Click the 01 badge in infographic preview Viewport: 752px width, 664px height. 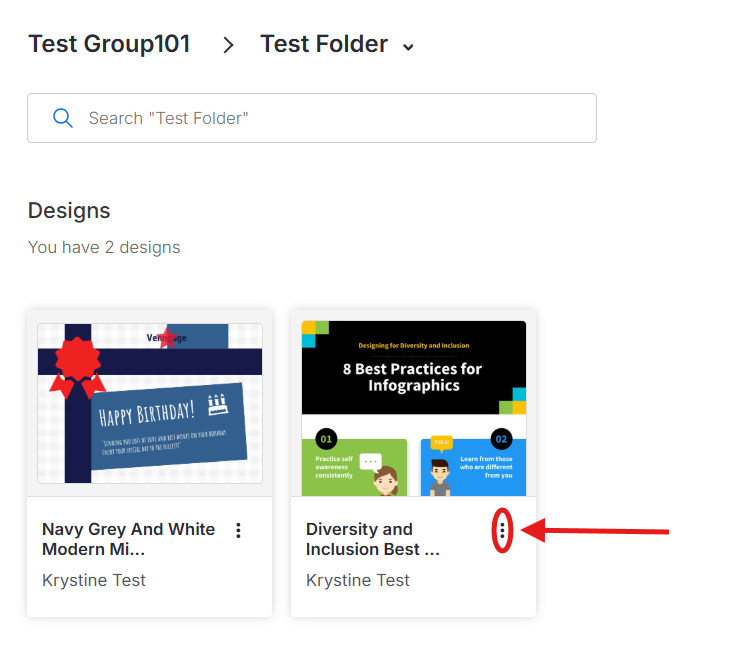[x=325, y=438]
